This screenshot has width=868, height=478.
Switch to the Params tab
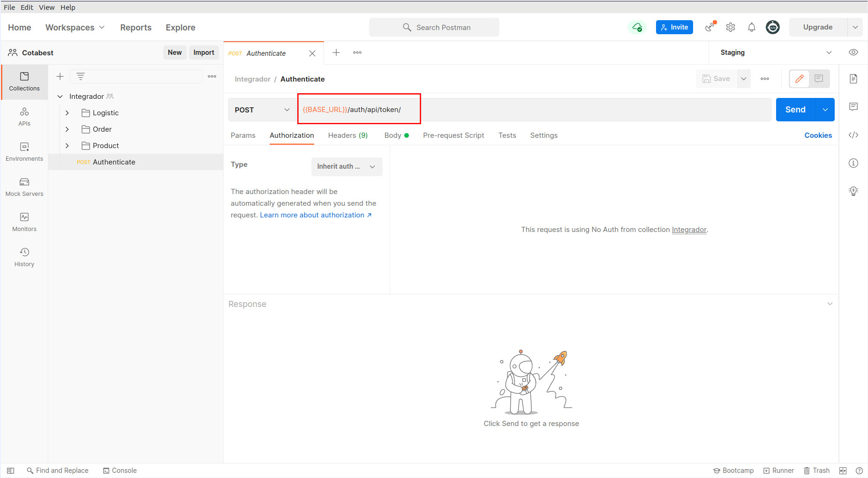pyautogui.click(x=243, y=135)
